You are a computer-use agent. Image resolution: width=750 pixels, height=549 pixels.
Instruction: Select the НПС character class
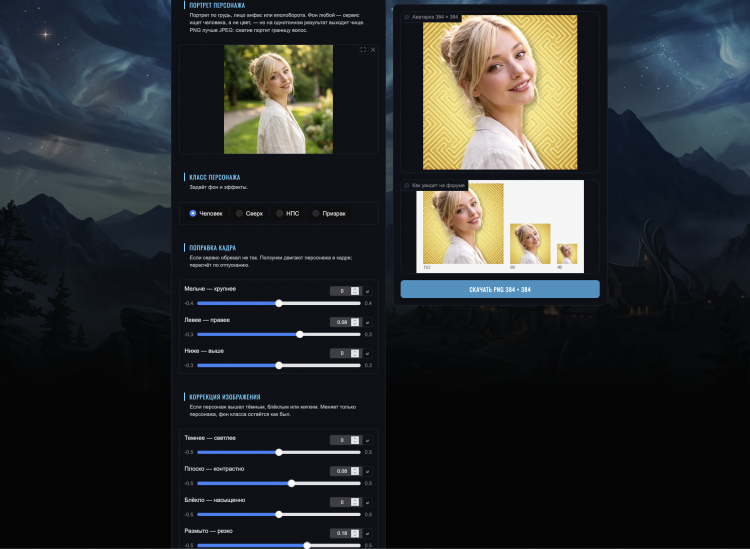pyautogui.click(x=288, y=213)
